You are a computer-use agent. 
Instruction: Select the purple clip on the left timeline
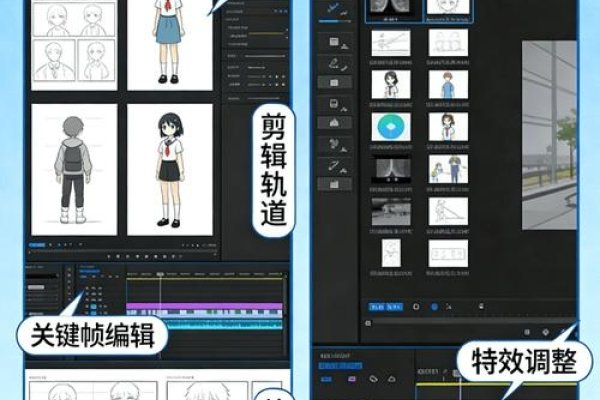tap(204, 306)
